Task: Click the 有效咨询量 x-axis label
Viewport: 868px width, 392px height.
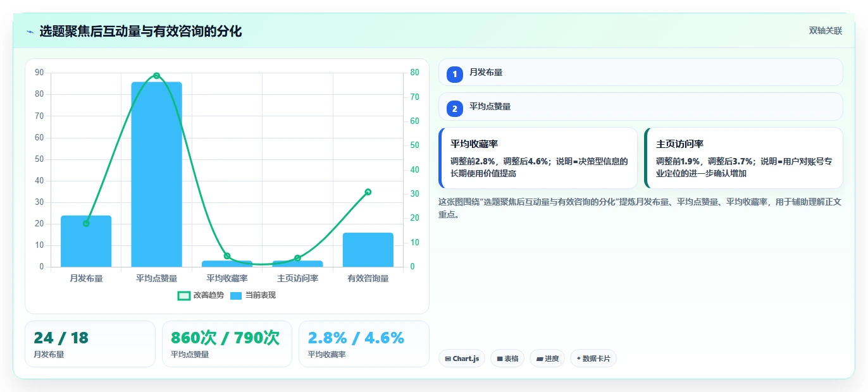Action: point(368,278)
